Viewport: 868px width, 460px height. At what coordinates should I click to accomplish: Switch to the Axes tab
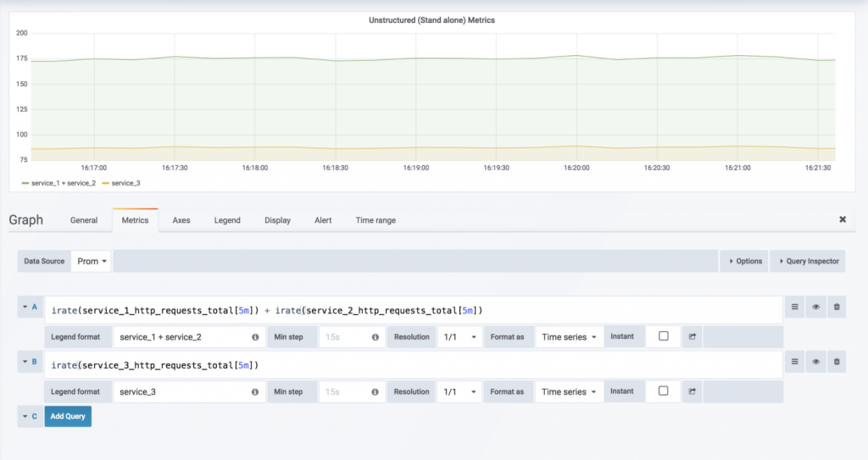coord(181,220)
